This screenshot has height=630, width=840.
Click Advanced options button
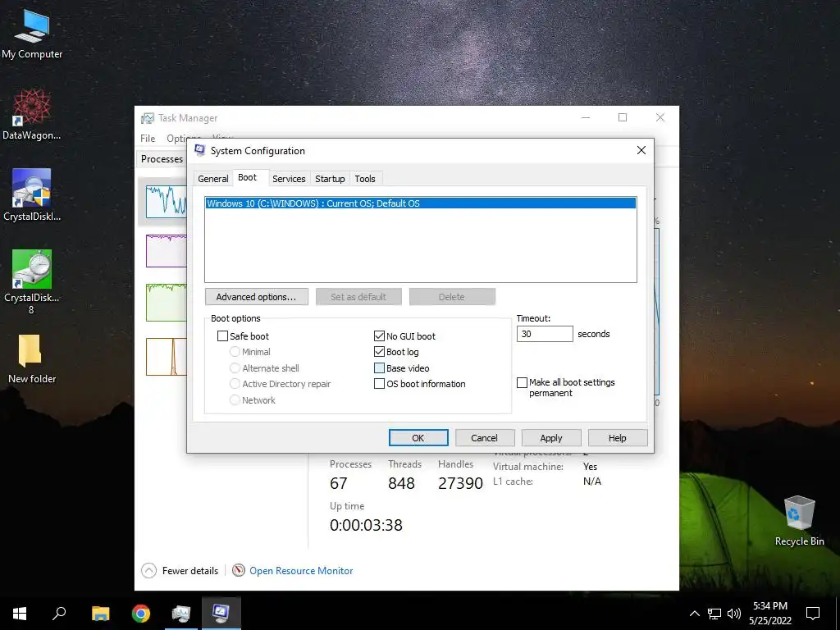[x=256, y=297]
